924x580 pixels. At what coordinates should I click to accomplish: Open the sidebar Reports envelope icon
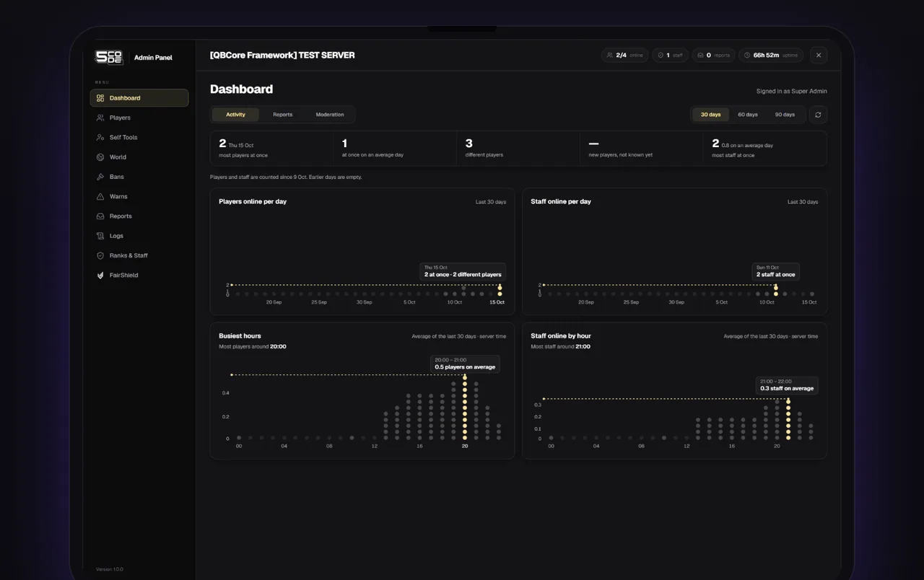click(100, 216)
